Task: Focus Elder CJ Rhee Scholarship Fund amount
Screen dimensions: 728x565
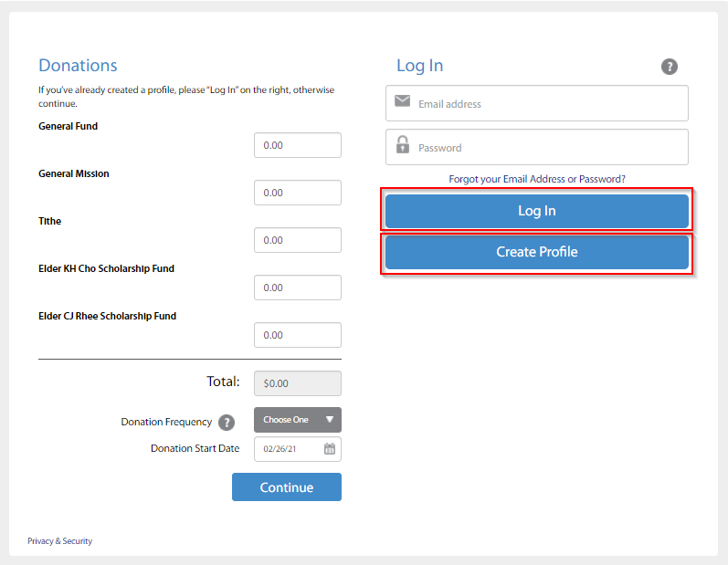Action: point(297,335)
